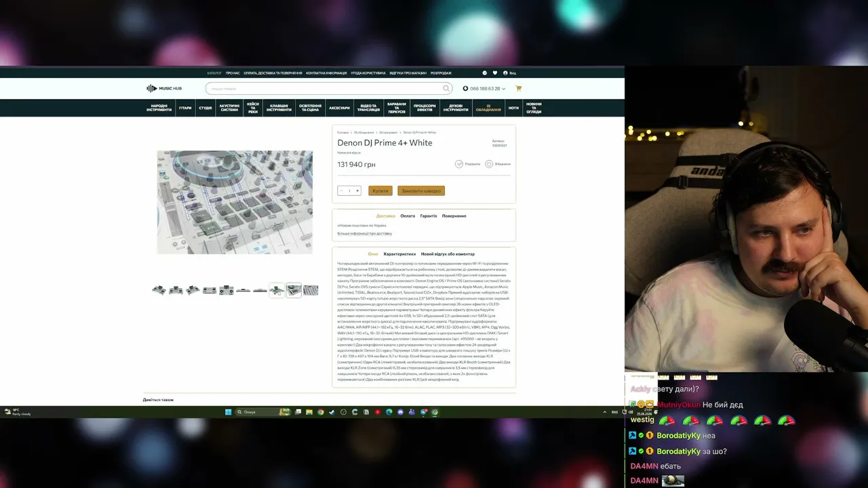Click Більше інформації про доставку link
The image size is (868, 488).
365,234
